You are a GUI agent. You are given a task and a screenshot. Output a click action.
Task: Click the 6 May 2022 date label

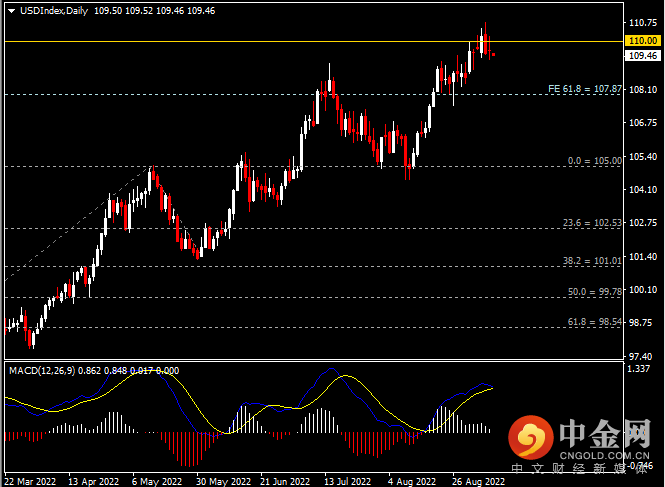tap(156, 481)
